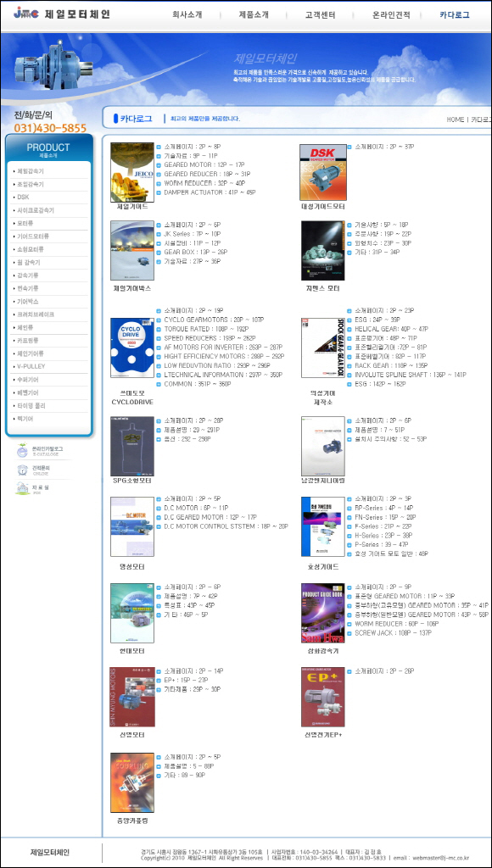Open the PDS data room icon
The width and height of the screenshot is (492, 868).
point(22,488)
